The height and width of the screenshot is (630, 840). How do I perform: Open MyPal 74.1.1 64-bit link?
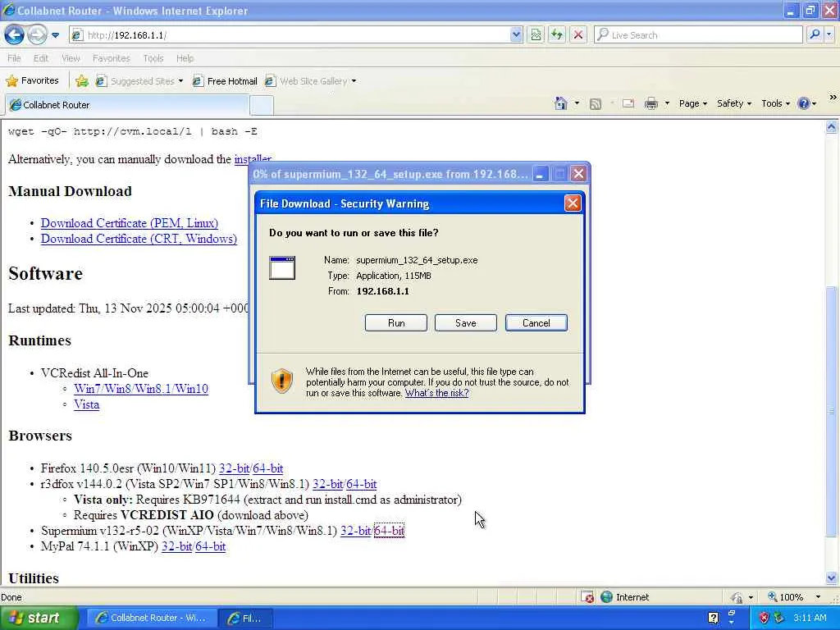coord(211,546)
